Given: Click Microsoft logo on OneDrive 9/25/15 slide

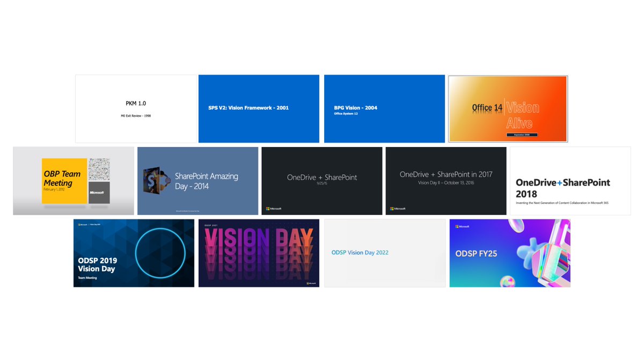Looking at the screenshot, I should point(274,209).
